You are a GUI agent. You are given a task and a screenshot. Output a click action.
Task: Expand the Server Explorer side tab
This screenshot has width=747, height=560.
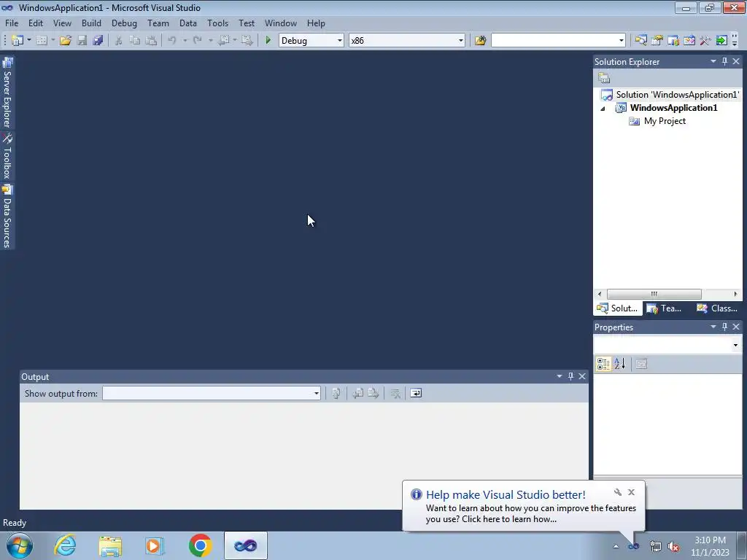click(7, 93)
